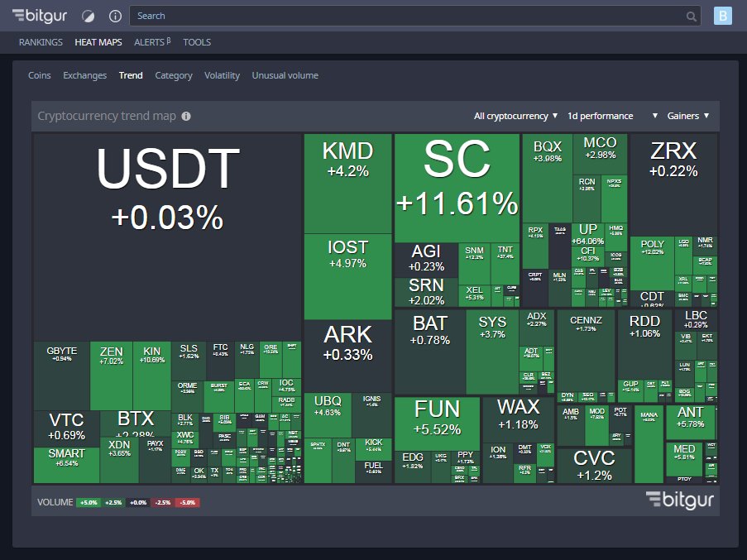Click the +5.0% legend swatch

point(89,502)
